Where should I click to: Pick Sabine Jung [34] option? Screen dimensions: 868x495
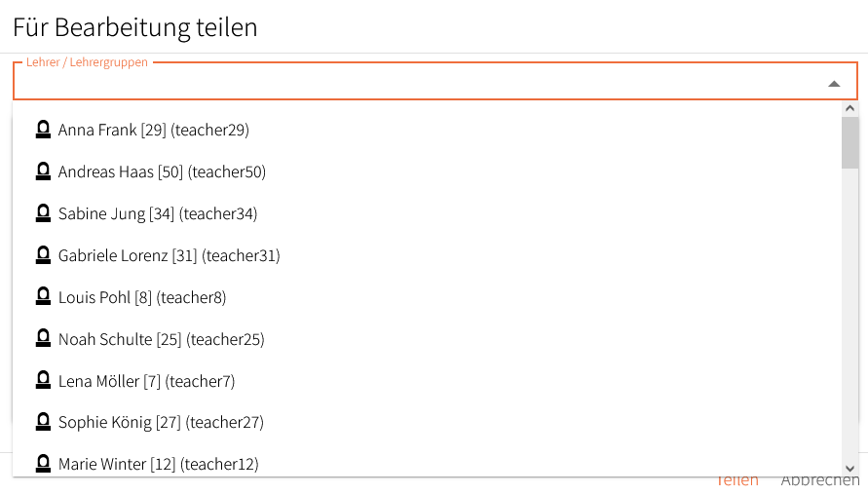pos(427,213)
